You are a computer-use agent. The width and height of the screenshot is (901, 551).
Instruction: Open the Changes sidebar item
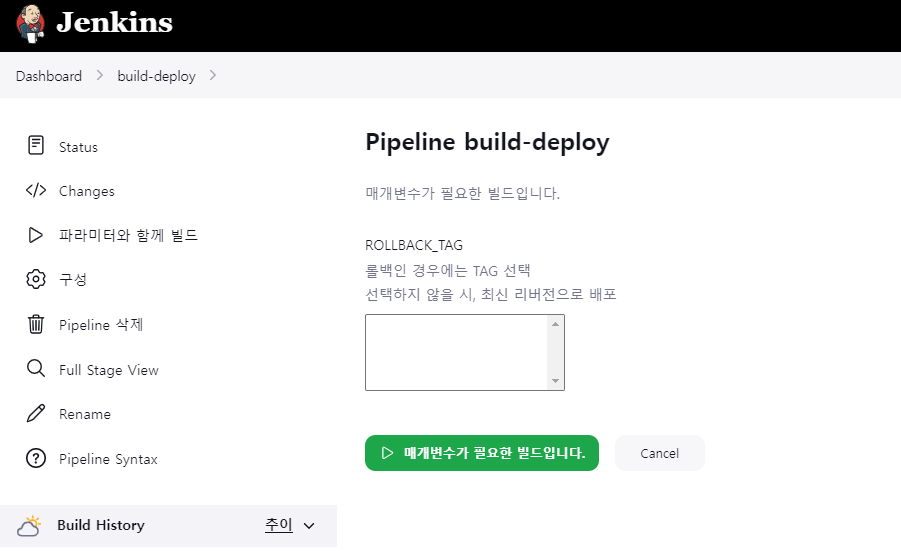(87, 191)
